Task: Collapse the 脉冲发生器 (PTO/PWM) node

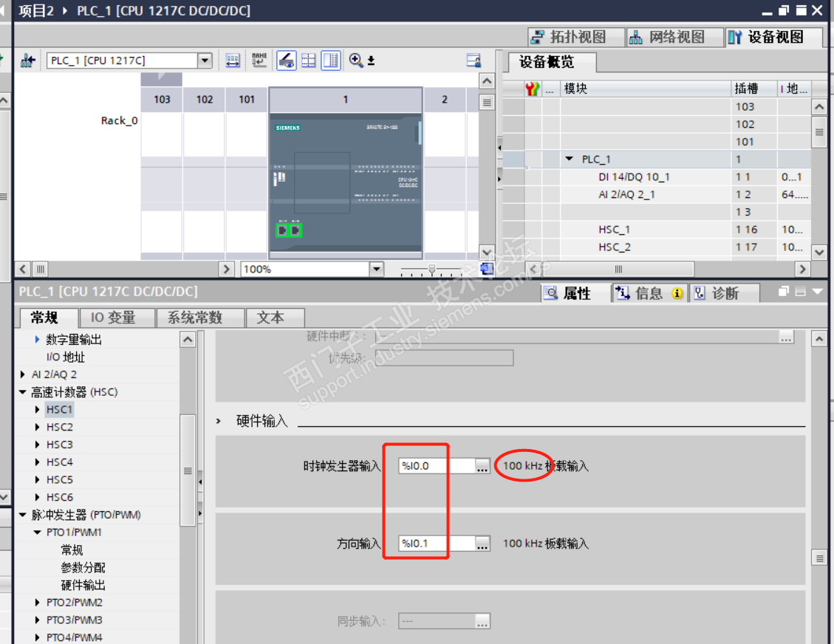Action: click(22, 515)
